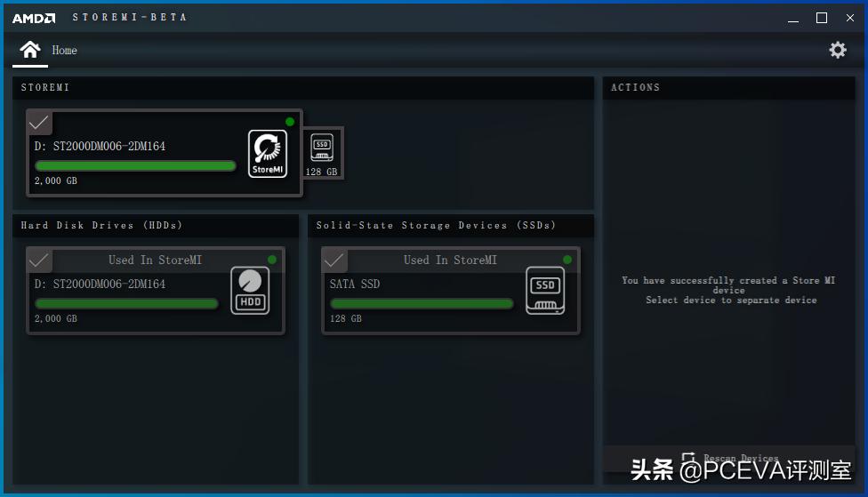Click the small 128 GB SSD icon

pyautogui.click(x=322, y=148)
